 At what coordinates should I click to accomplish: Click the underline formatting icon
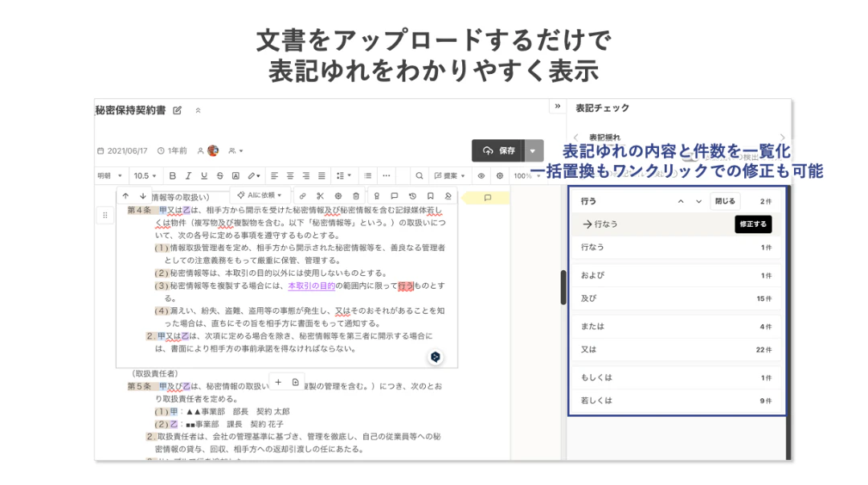click(x=204, y=175)
